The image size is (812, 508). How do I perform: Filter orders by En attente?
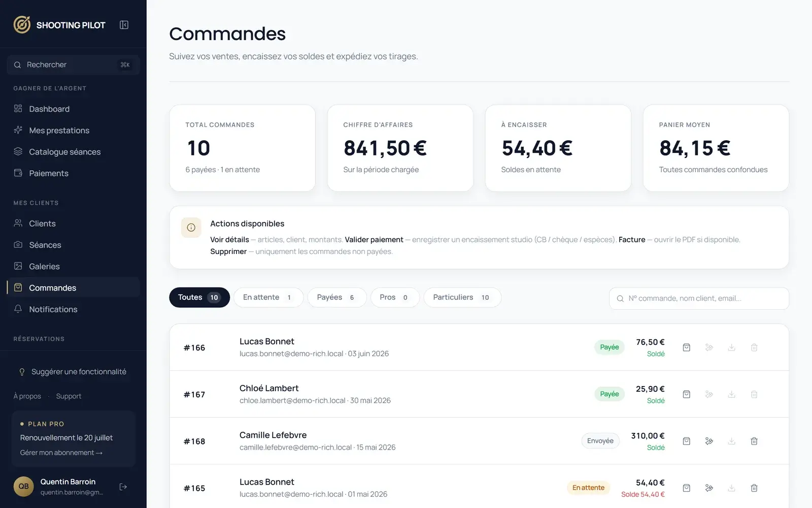tap(268, 297)
